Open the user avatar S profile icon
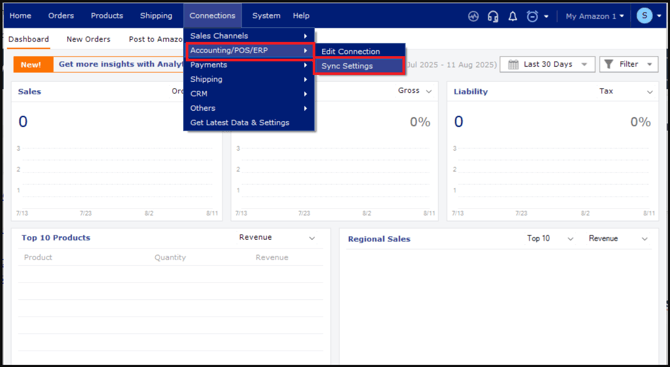 644,16
